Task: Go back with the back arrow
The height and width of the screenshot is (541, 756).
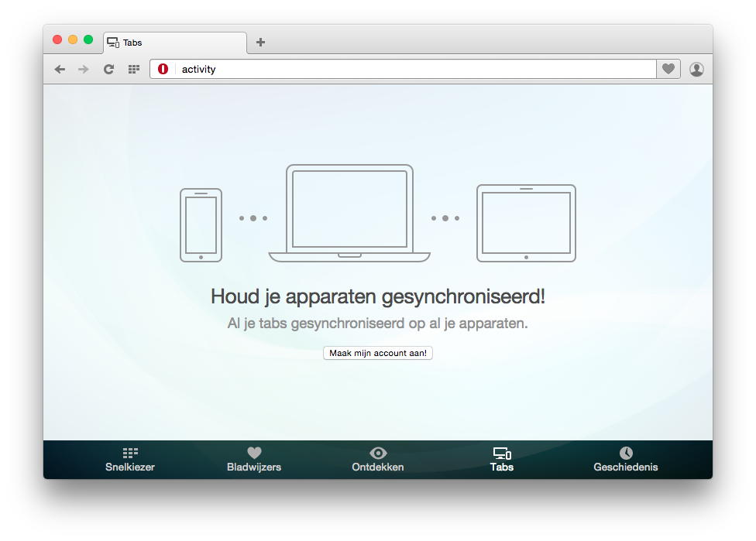Action: pos(60,70)
